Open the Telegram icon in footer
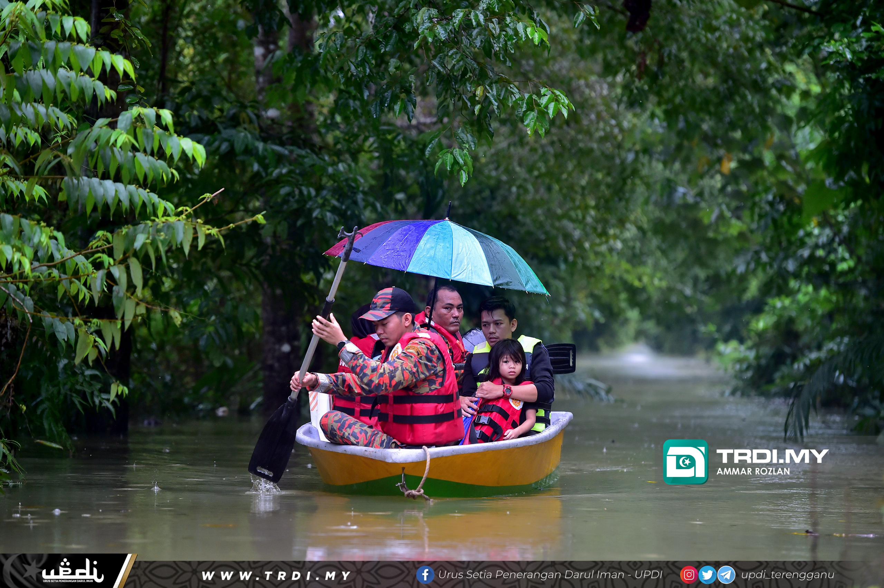The image size is (884, 588). (727, 574)
